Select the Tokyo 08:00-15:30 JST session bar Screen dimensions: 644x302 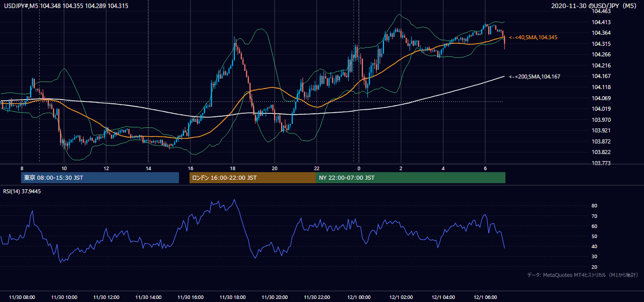(100, 178)
